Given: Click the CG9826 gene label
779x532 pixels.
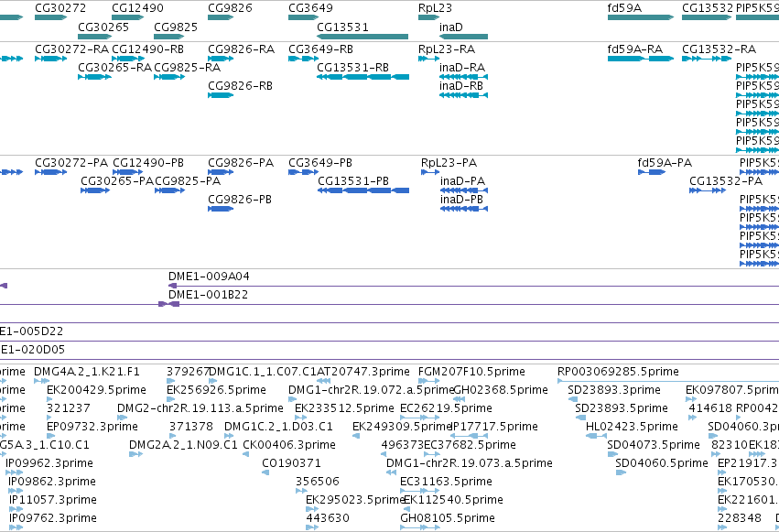Looking at the screenshot, I should 230,8.
